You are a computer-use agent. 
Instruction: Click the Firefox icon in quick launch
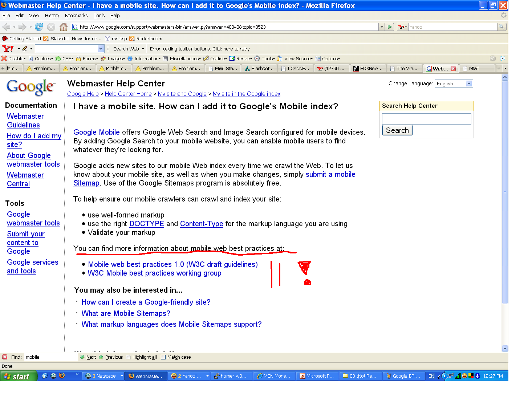click(x=62, y=376)
